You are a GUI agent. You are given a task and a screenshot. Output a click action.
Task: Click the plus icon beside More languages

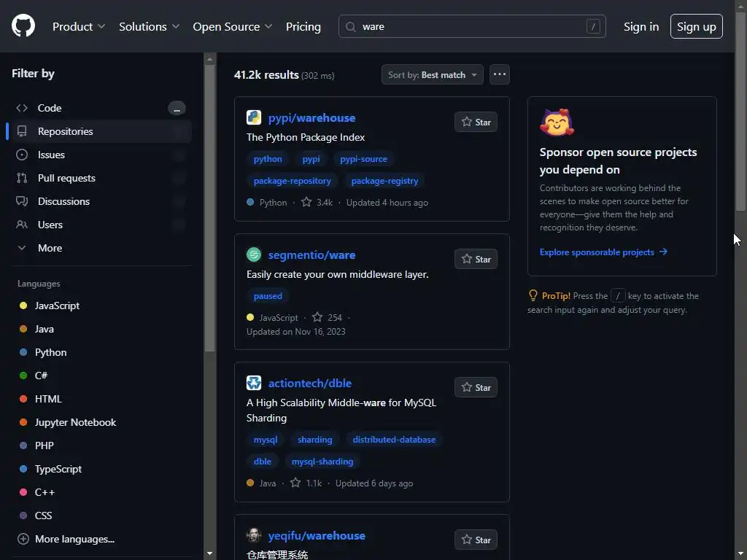coord(23,539)
